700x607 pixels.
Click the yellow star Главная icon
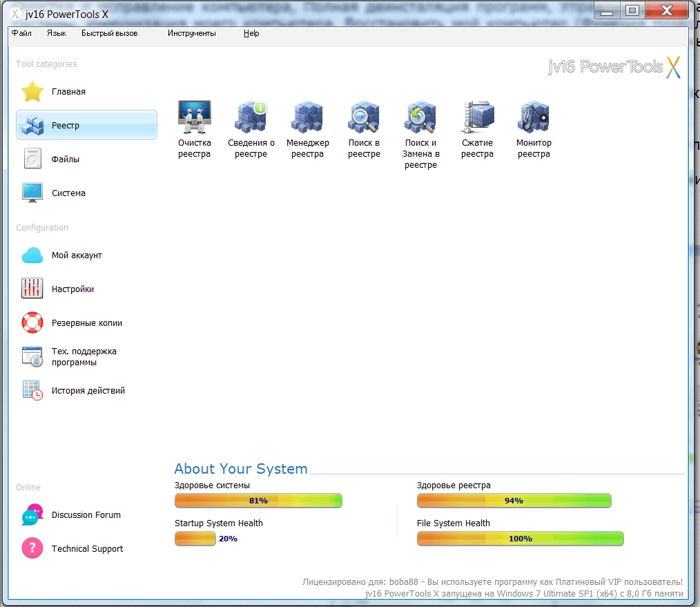pyautogui.click(x=32, y=92)
